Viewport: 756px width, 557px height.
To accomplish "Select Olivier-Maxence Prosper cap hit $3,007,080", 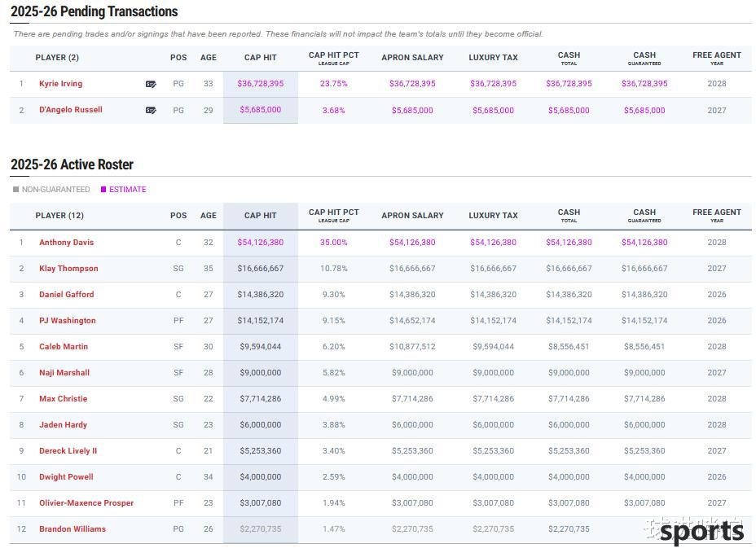I will click(x=261, y=502).
